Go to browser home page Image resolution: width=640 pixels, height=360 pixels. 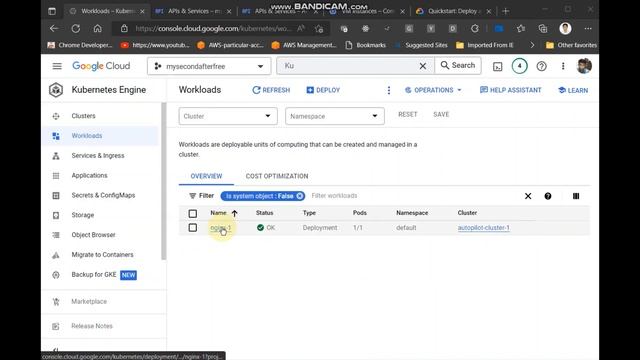click(x=98, y=29)
